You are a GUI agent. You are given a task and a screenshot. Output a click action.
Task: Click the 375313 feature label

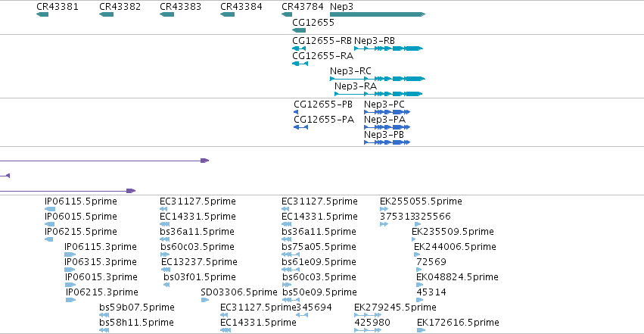click(397, 217)
